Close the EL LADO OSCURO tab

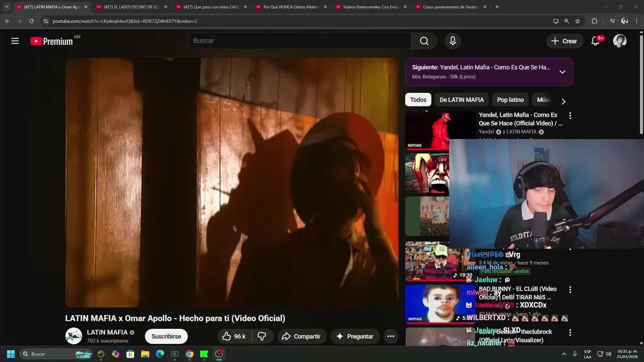(166, 7)
